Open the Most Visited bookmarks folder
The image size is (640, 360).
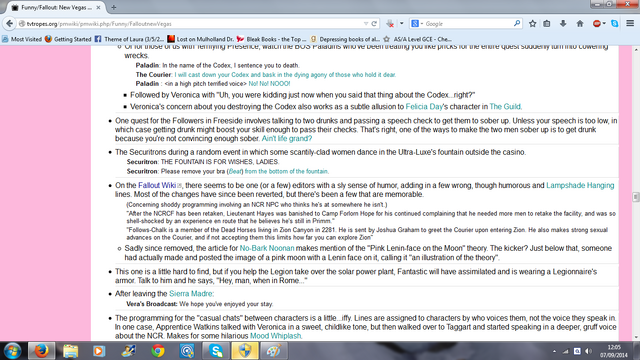(22, 39)
